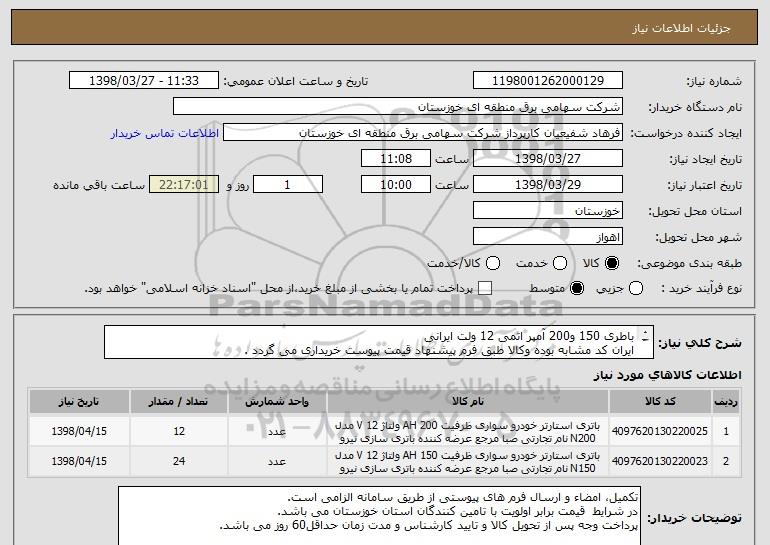770x545 pixels.
Task: Click the 200 AH battery item name
Action: point(468,432)
